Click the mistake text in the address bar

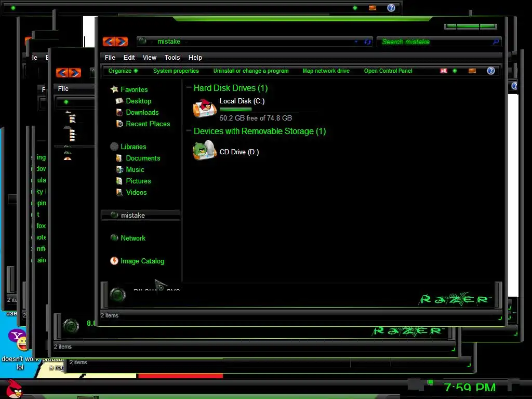[x=169, y=42]
